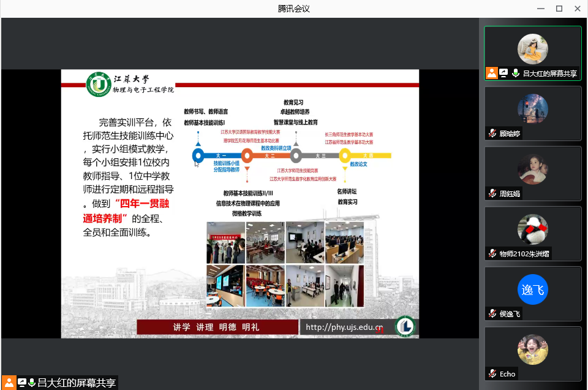
Task: Select the blue 逸飞 avatar circle
Action: [x=532, y=289]
